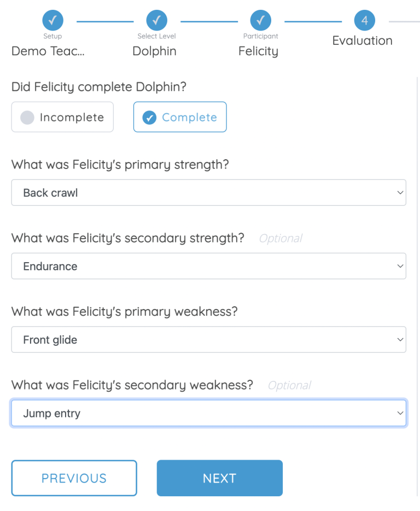Viewport: 420px width, 511px height.
Task: Click the PREVIOUS button
Action: coord(74,478)
